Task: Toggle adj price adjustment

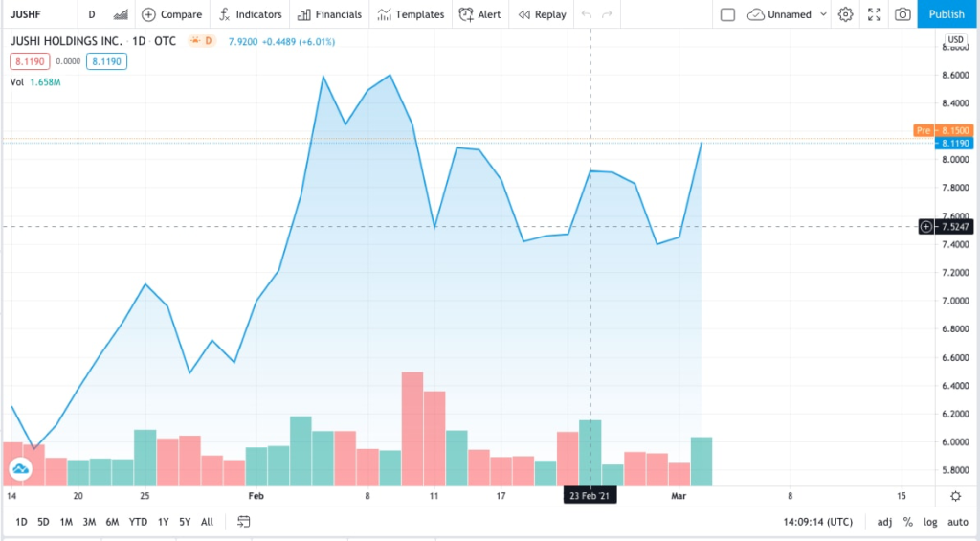Action: click(884, 522)
